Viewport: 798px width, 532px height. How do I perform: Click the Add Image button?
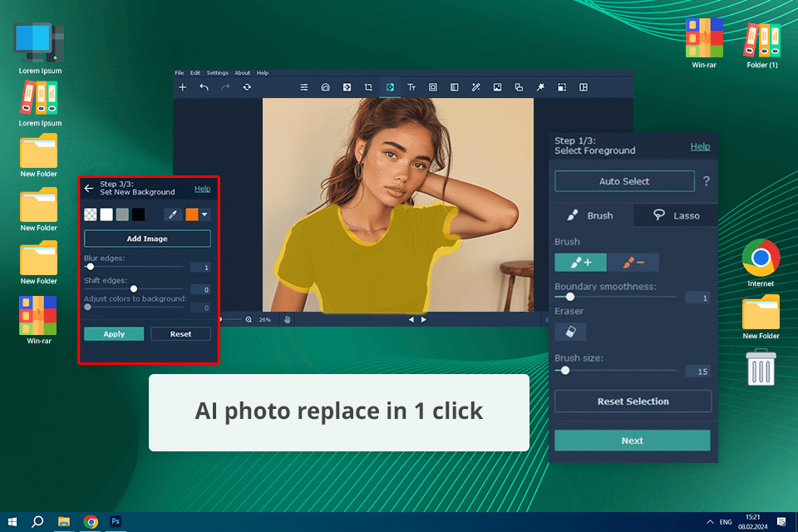147,239
